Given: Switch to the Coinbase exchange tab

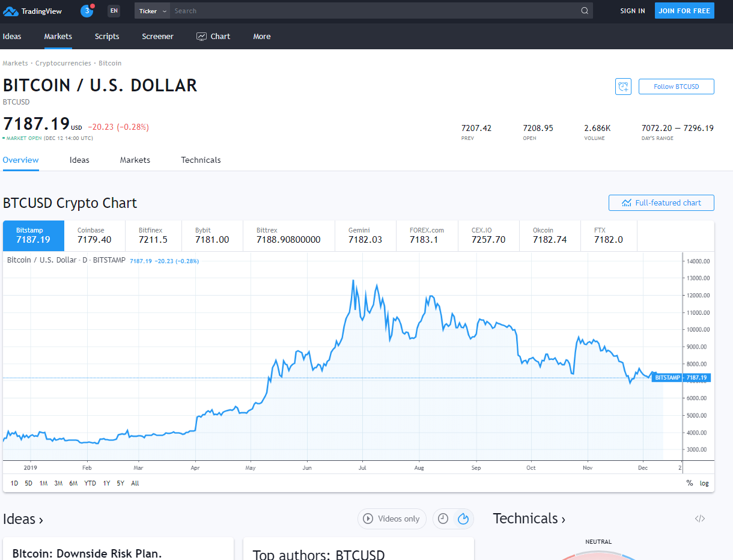Looking at the screenshot, I should [94, 236].
